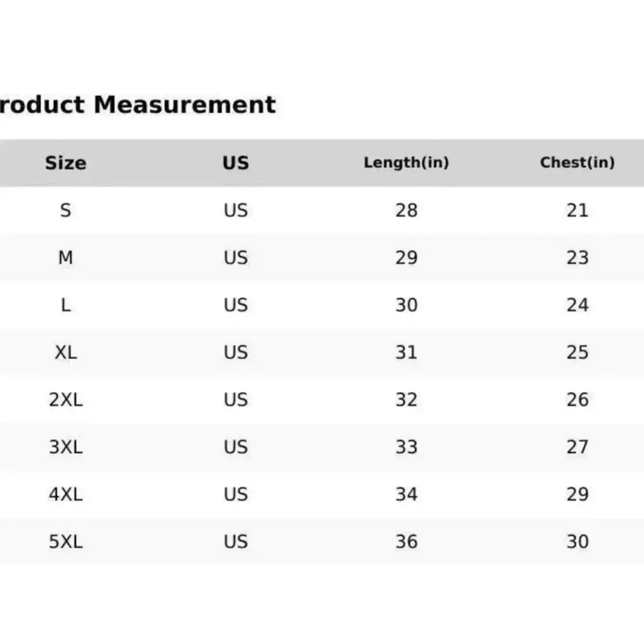Select the 5XL size row label

click(x=66, y=541)
